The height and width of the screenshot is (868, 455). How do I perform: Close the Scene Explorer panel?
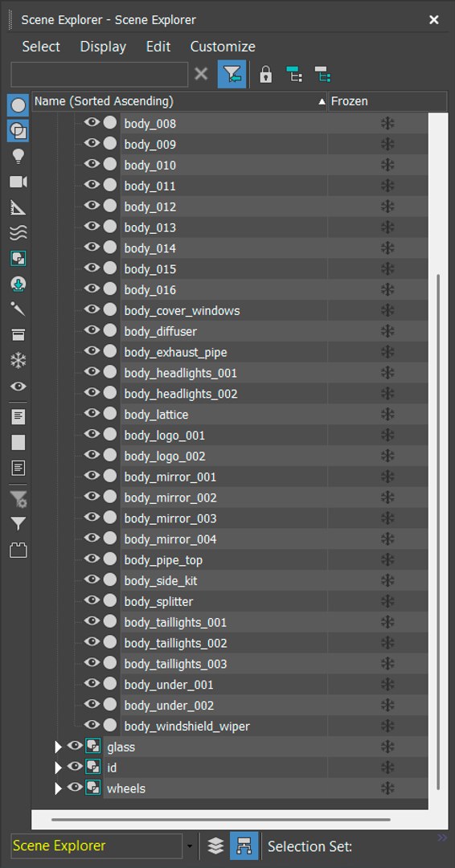pos(434,20)
